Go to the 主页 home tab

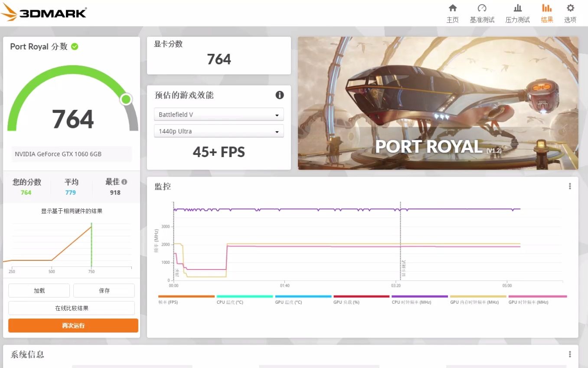[452, 13]
